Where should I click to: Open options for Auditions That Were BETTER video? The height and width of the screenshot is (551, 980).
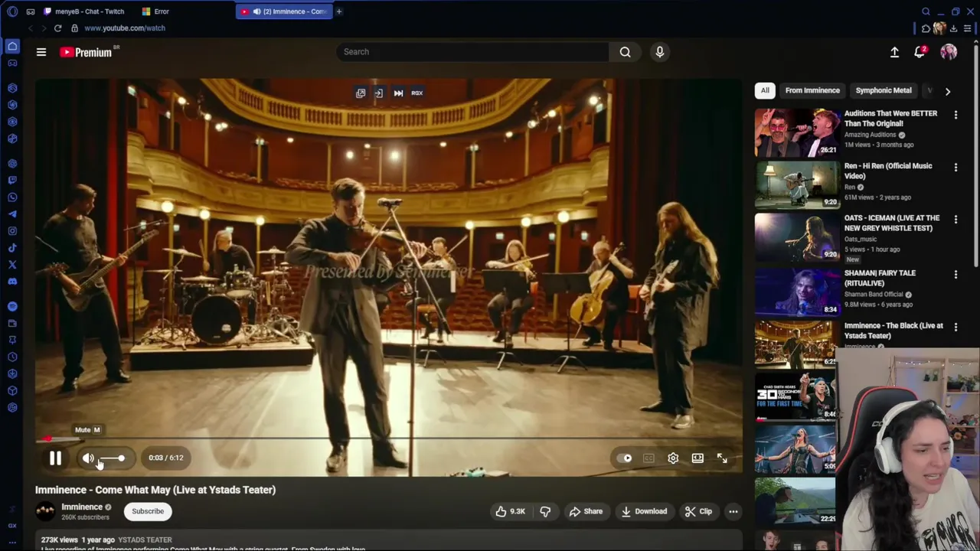(955, 115)
